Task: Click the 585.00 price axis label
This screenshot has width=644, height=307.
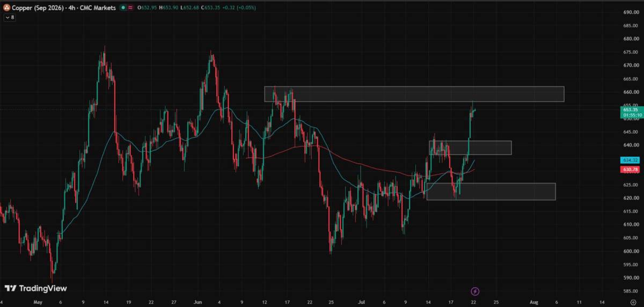Action: coord(631,291)
